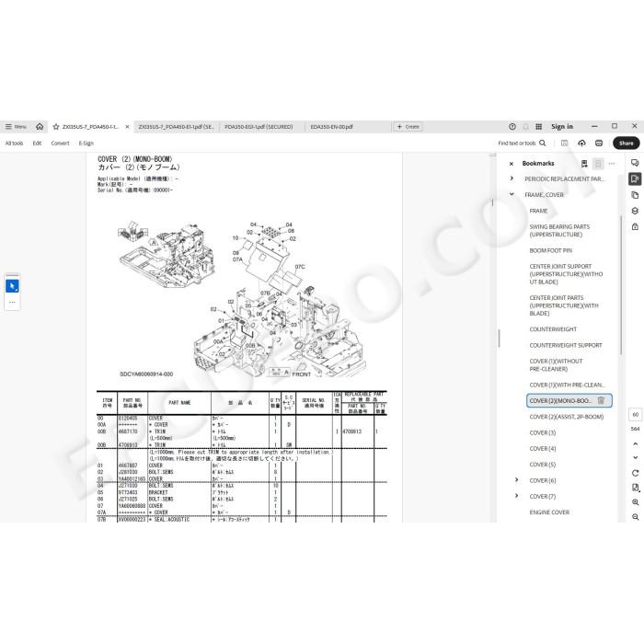The image size is (644, 644).
Task: Collapse FRAME, COVER bookmark
Action: click(x=512, y=194)
